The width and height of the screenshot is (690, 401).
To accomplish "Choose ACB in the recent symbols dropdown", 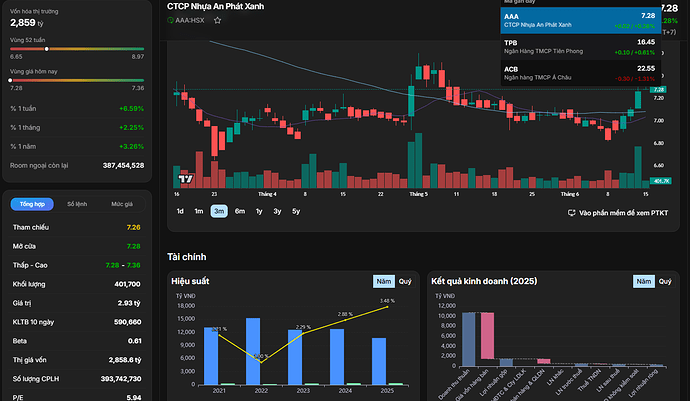I will 580,73.
